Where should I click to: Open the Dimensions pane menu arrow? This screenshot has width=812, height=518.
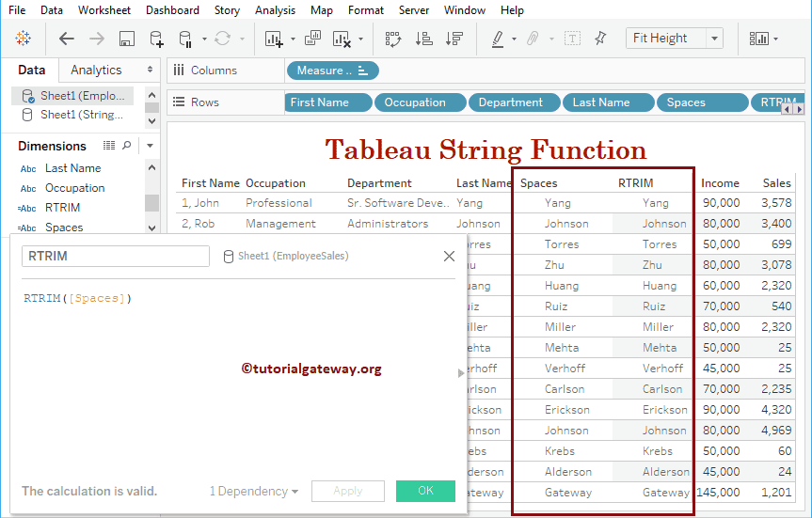point(150,146)
